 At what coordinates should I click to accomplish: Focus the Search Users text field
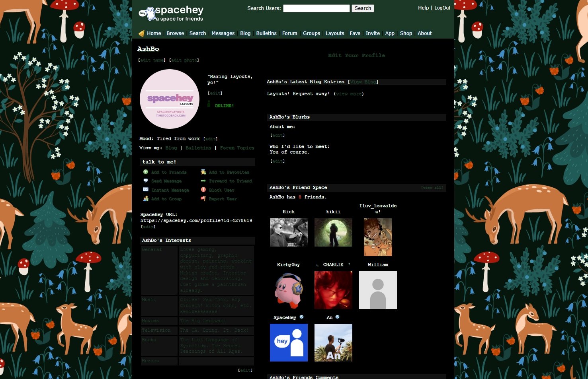point(316,8)
